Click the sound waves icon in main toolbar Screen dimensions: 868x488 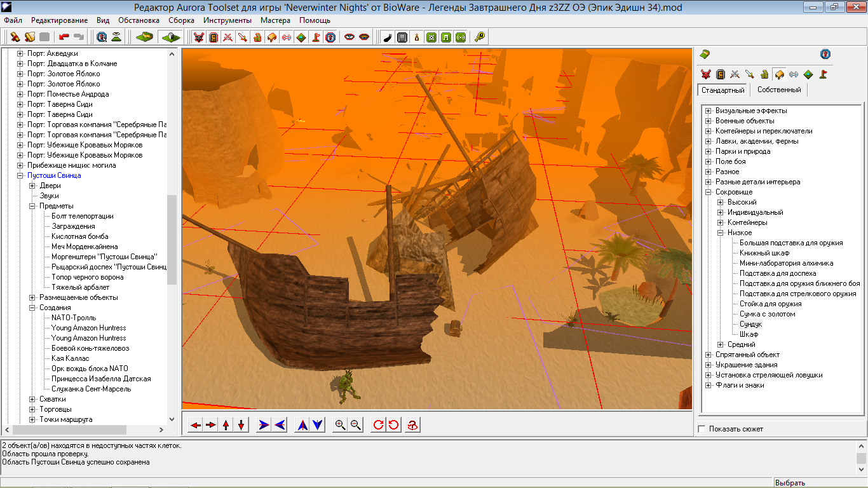(287, 37)
